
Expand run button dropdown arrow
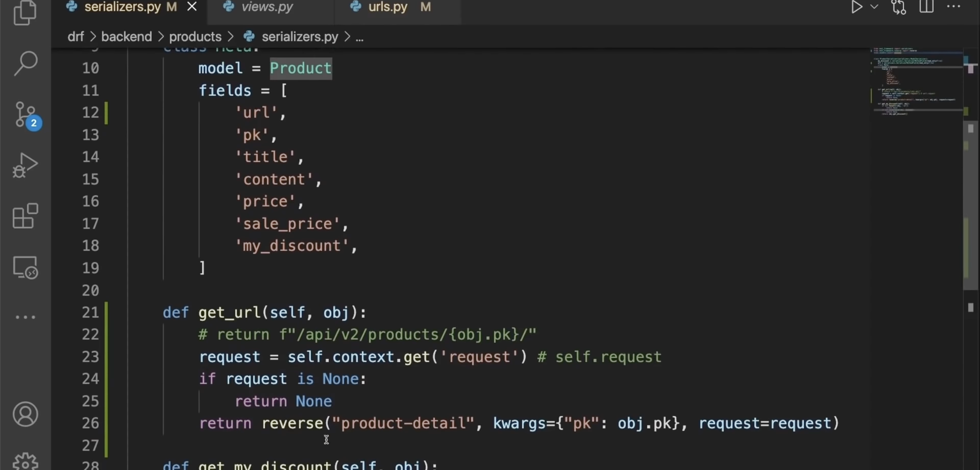(874, 7)
